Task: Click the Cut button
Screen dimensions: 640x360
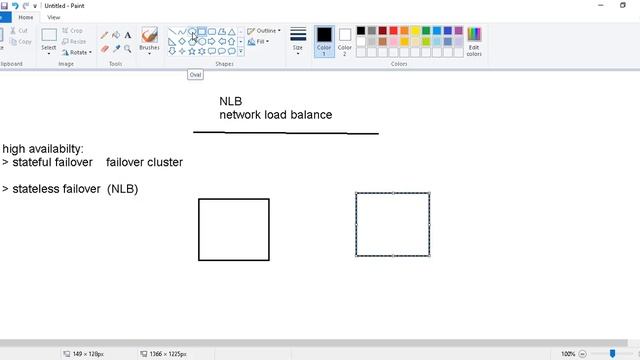Action: coord(19,31)
